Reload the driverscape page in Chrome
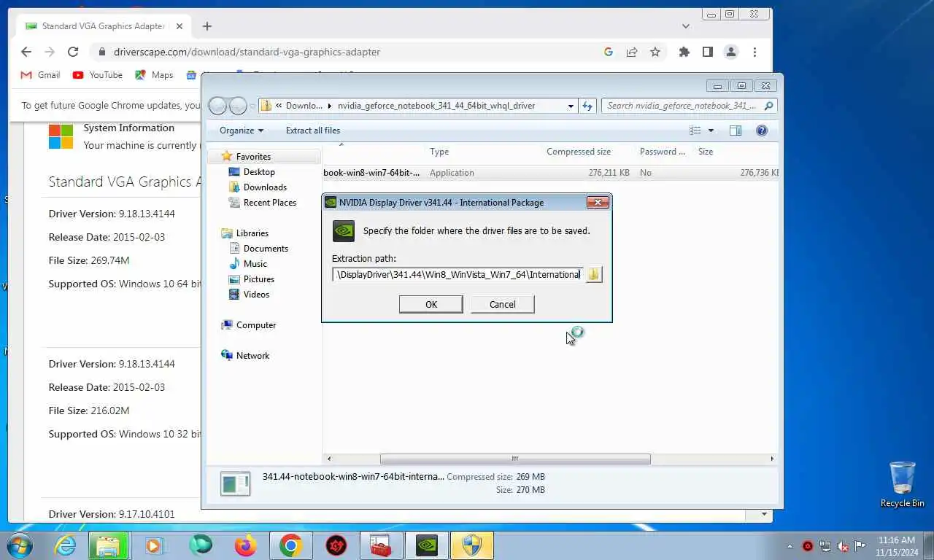Viewport: 934px width, 560px height. point(73,52)
